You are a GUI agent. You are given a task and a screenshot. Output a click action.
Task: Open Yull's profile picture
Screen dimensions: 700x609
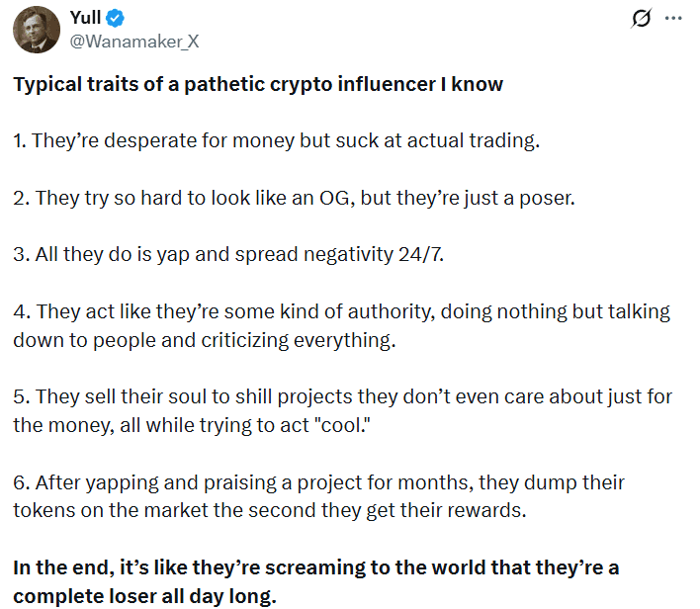click(36, 28)
